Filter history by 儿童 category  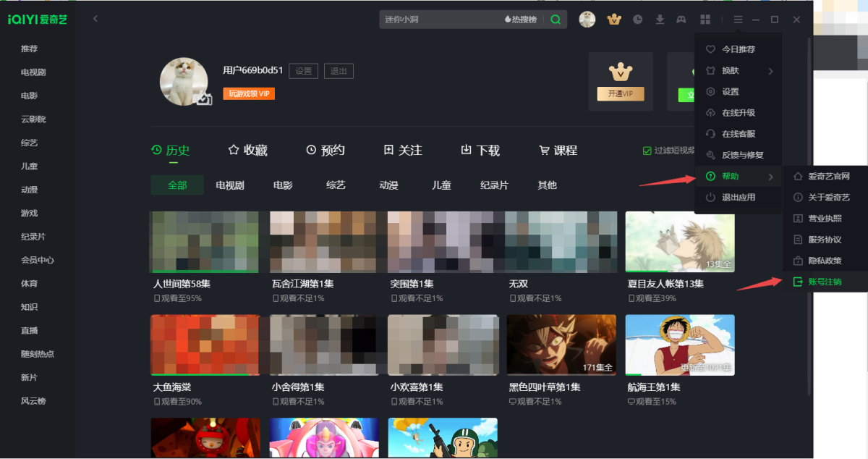pyautogui.click(x=441, y=185)
